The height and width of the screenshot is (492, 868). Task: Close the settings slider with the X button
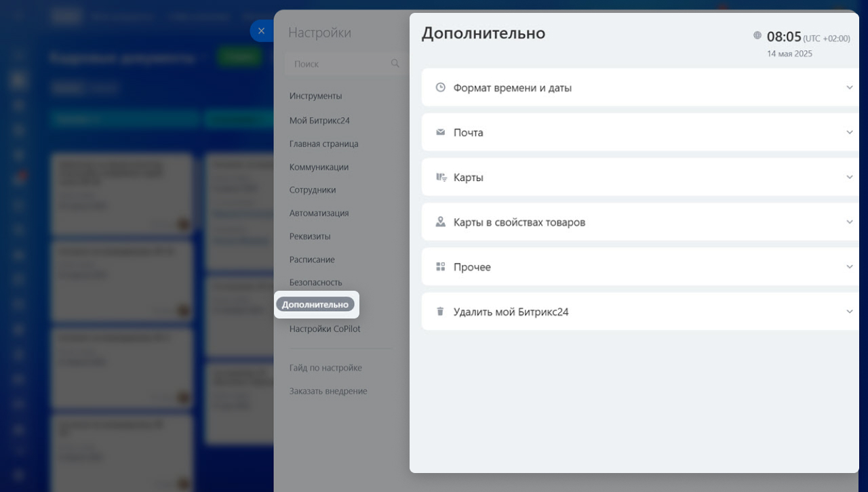(261, 31)
